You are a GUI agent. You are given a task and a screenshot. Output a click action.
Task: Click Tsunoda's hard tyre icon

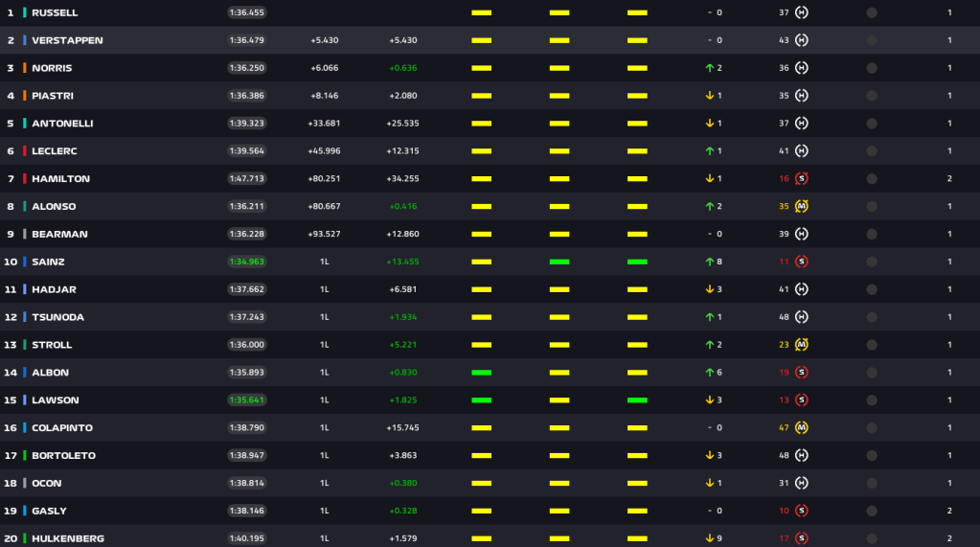pos(801,317)
